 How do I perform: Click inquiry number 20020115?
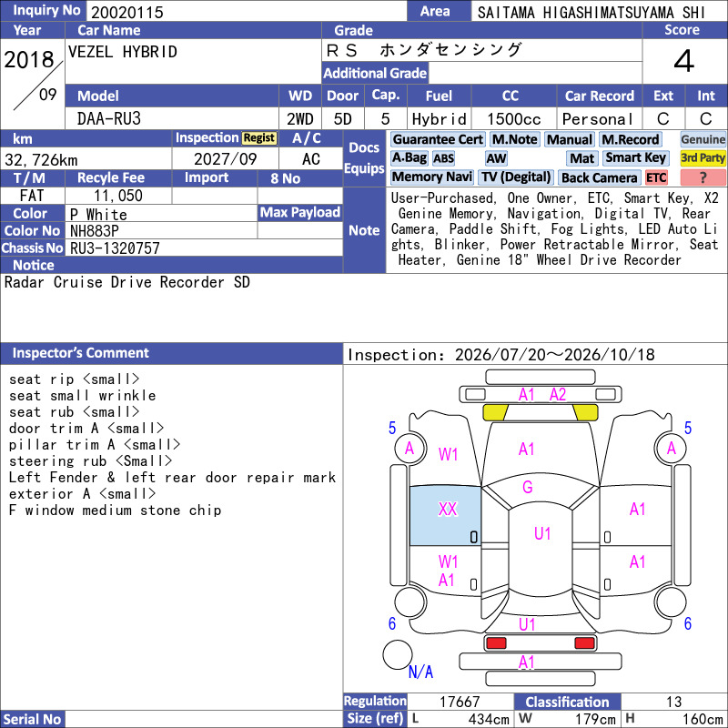[127, 12]
